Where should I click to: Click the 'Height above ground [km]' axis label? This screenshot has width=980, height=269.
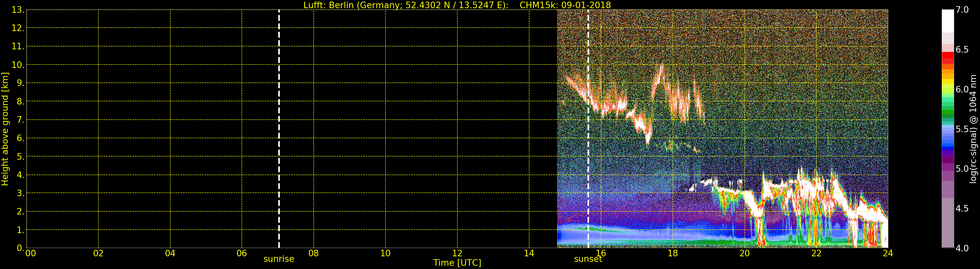(x=5, y=129)
